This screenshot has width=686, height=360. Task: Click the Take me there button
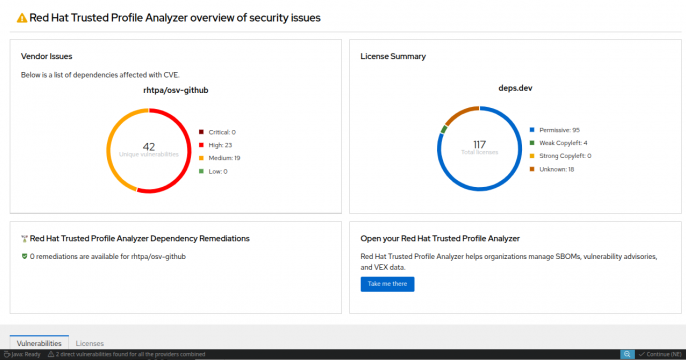(387, 284)
